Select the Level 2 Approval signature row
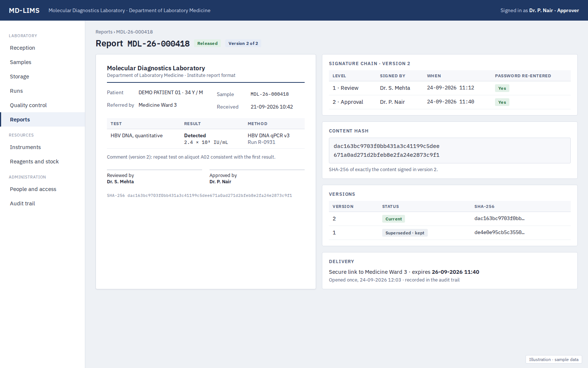This screenshot has width=588, height=368. 450,102
